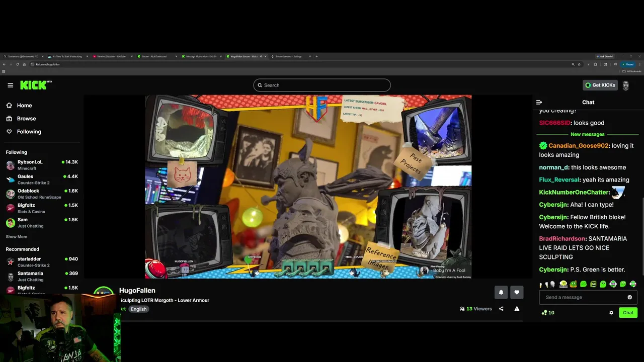Open Browse in the sidebar
Image resolution: width=644 pixels, height=362 pixels.
click(x=21, y=119)
